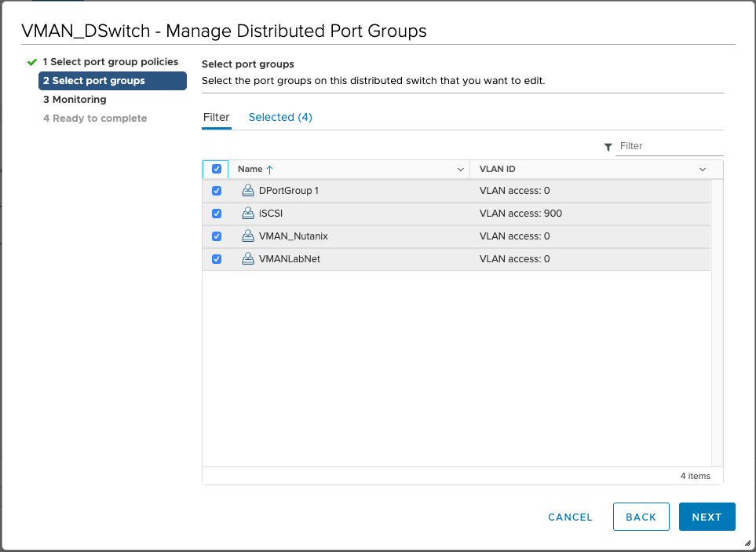
Task: Click the DPortGroup 1 port group icon
Action: click(x=248, y=191)
